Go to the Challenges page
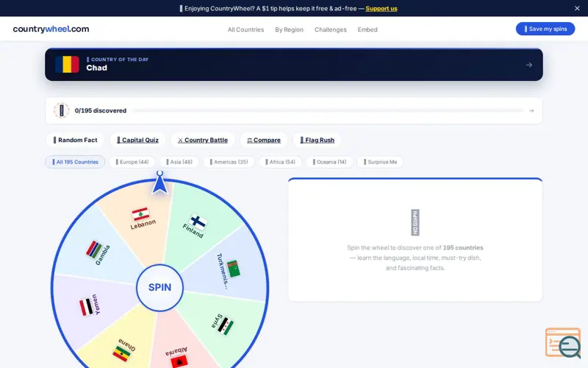The image size is (588, 368). click(330, 29)
